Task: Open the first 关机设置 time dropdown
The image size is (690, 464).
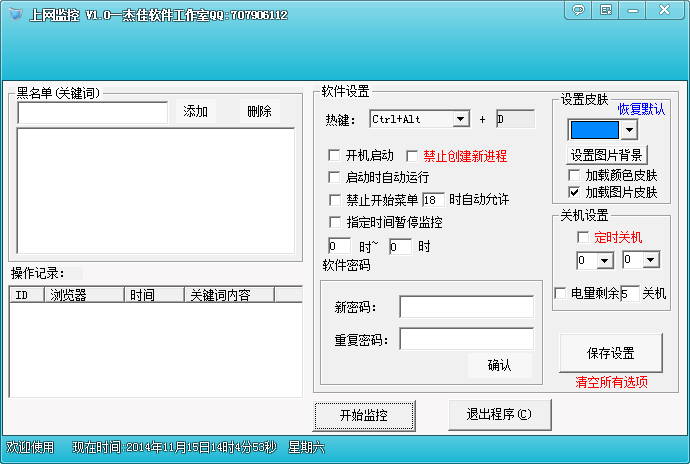Action: point(604,261)
